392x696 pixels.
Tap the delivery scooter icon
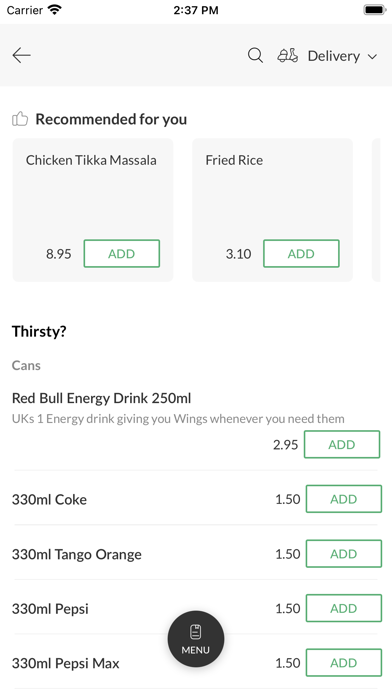[288, 55]
